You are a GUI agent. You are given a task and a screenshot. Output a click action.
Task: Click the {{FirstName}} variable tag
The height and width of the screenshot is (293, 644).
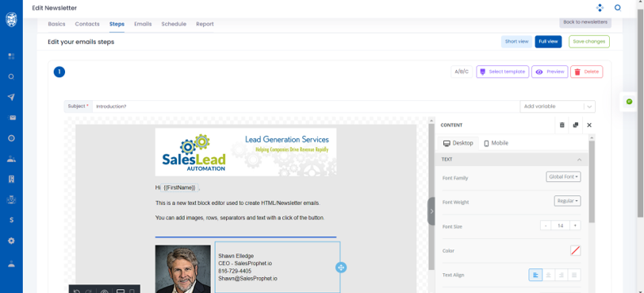click(179, 187)
